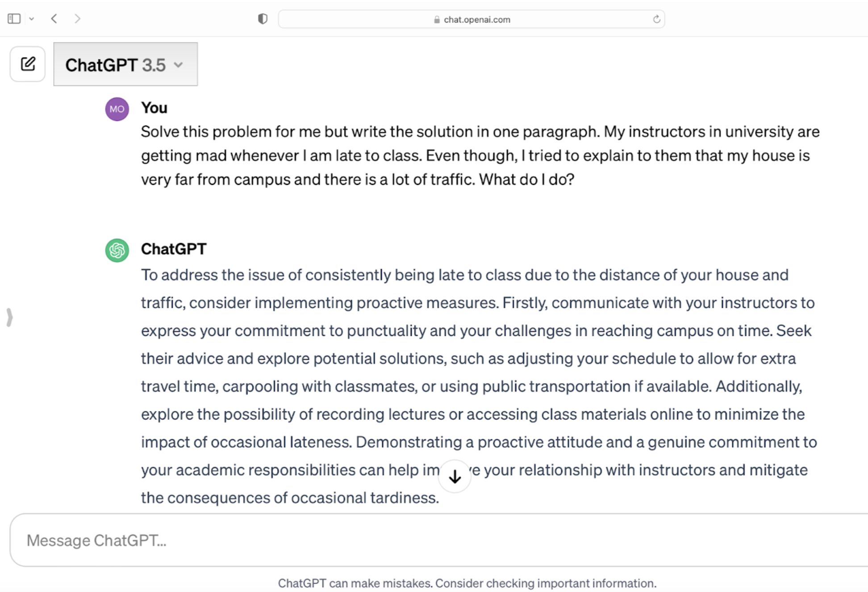Click the browser forward arrow
The width and height of the screenshot is (868, 592).
(78, 19)
